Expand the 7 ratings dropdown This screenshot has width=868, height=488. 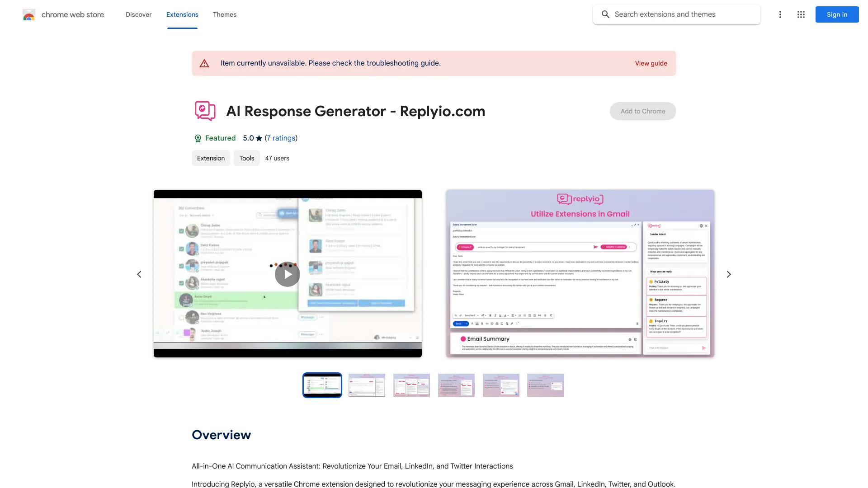pyautogui.click(x=281, y=138)
